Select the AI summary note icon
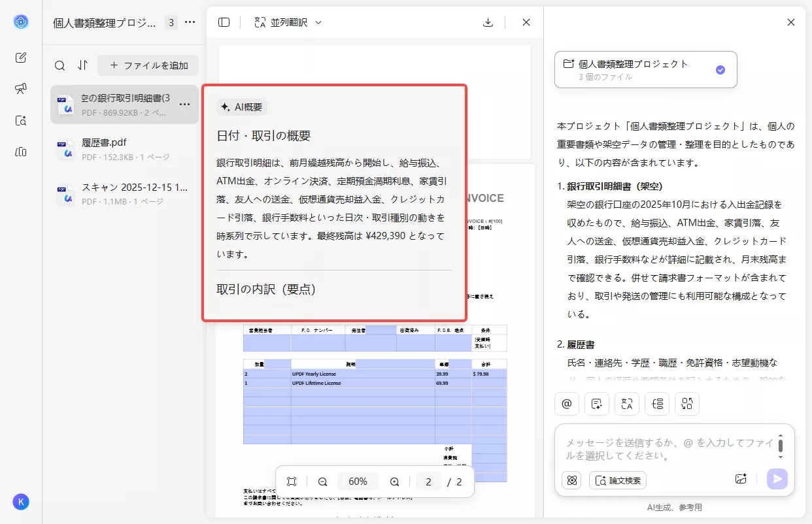Viewport: 812px width, 524px height. [596, 404]
